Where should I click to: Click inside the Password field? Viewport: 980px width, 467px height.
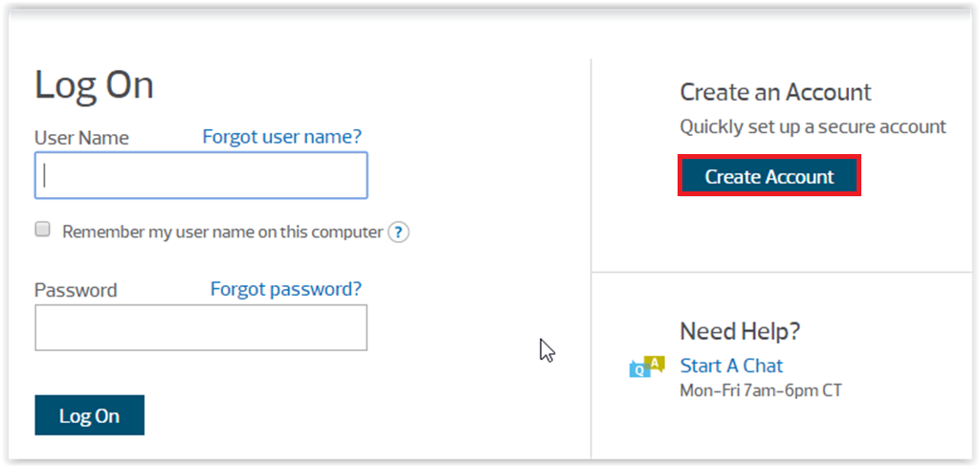[x=201, y=328]
